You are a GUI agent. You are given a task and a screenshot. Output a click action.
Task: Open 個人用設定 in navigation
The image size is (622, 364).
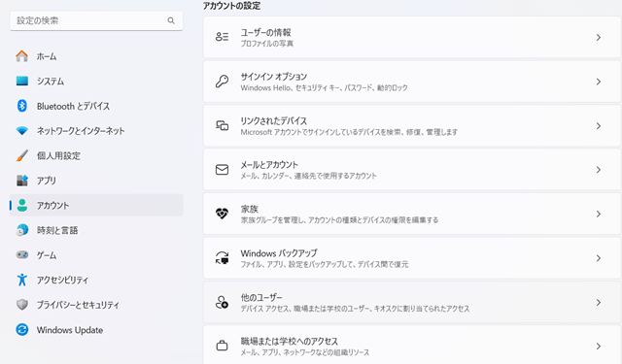pyautogui.click(x=96, y=155)
